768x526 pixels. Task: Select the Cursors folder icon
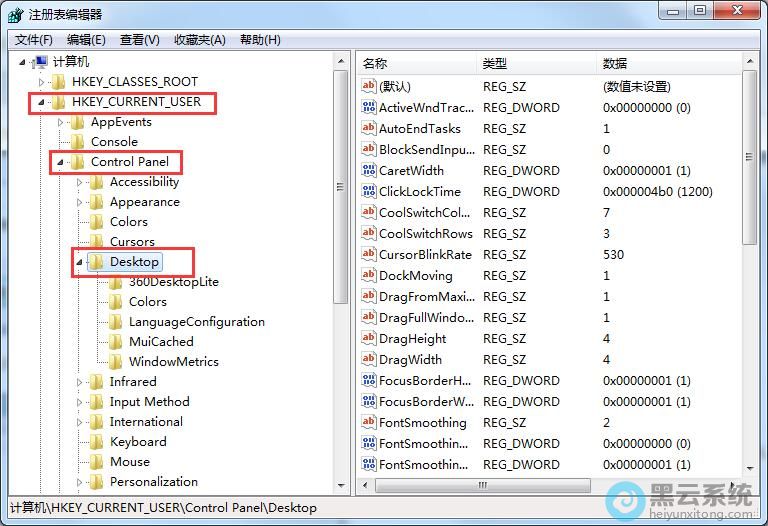click(96, 242)
